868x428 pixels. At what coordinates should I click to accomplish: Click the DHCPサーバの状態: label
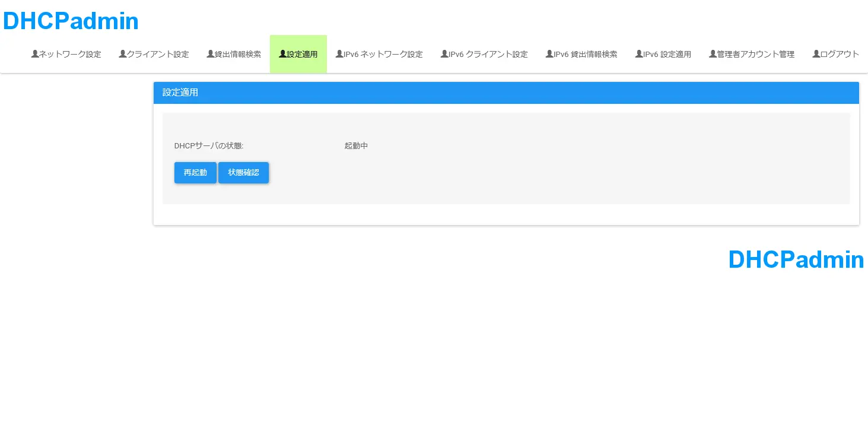209,145
